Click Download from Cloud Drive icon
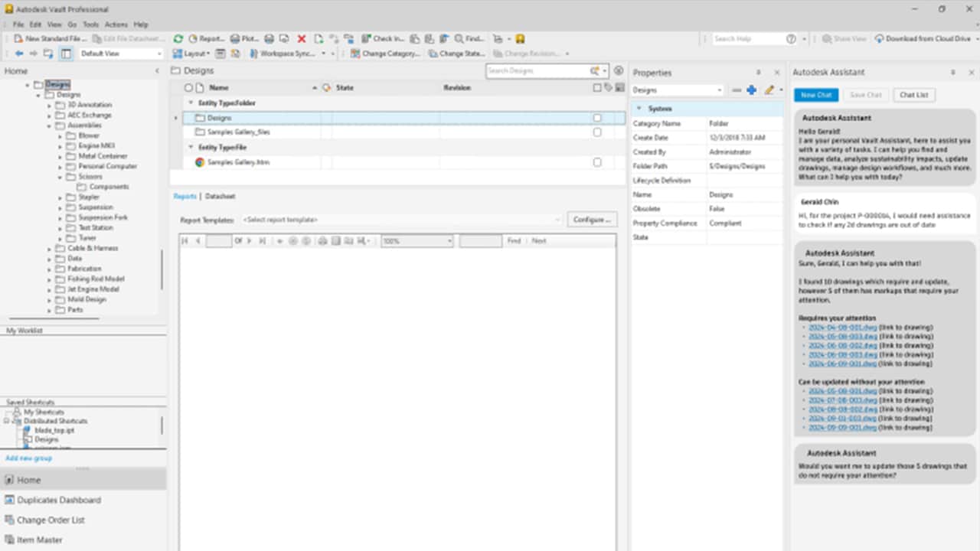 879,38
